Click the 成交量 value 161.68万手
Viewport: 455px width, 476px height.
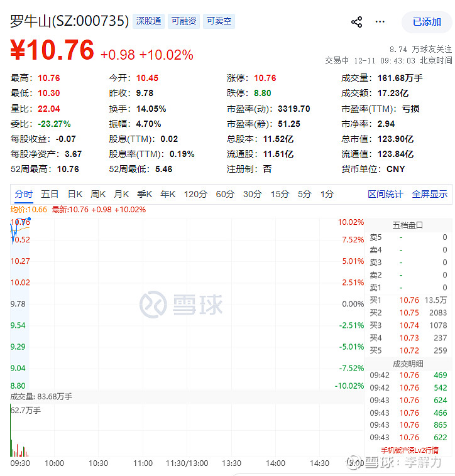[400, 78]
